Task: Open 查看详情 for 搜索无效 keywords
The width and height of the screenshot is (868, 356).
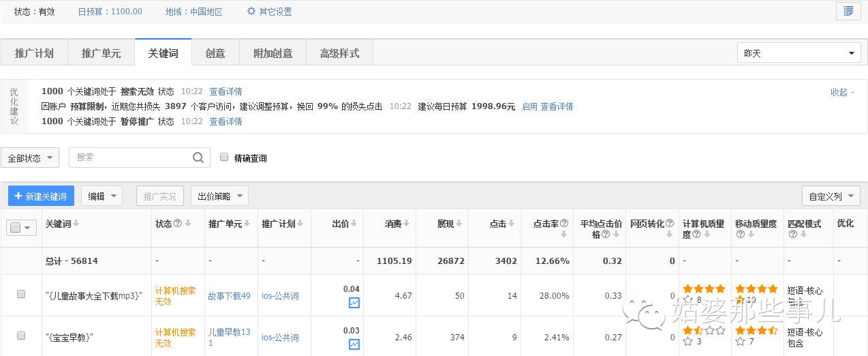Action: point(226,91)
